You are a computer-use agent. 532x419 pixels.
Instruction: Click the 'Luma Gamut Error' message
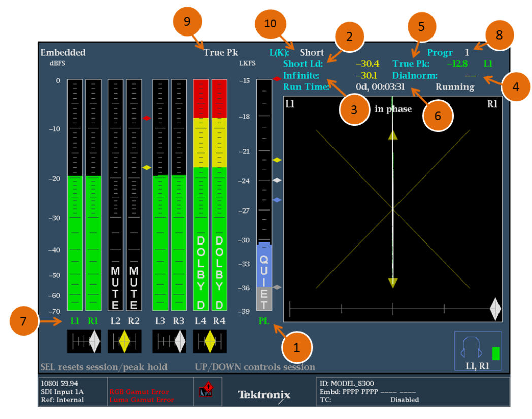pos(142,400)
